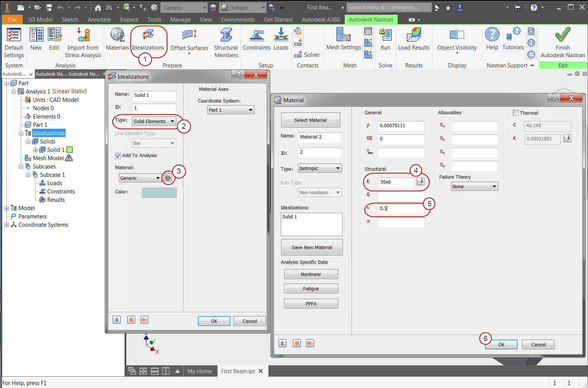Expand the Solid 1 tree node
588x388 pixels.
coord(36,150)
